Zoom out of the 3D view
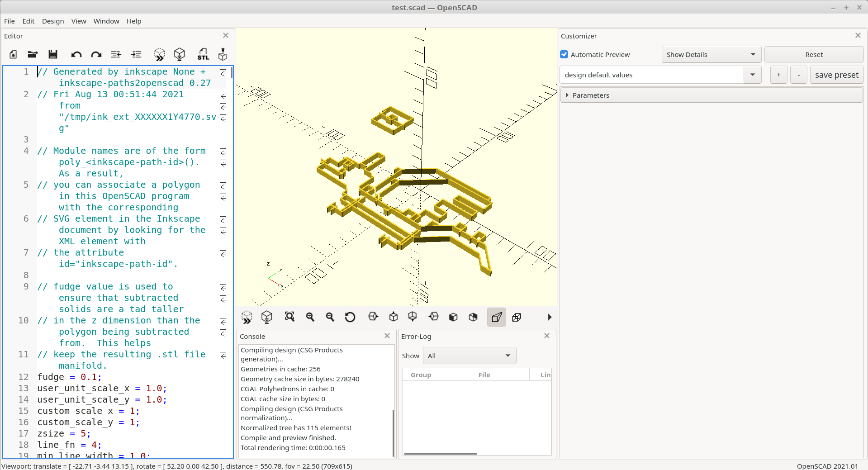 pos(330,317)
